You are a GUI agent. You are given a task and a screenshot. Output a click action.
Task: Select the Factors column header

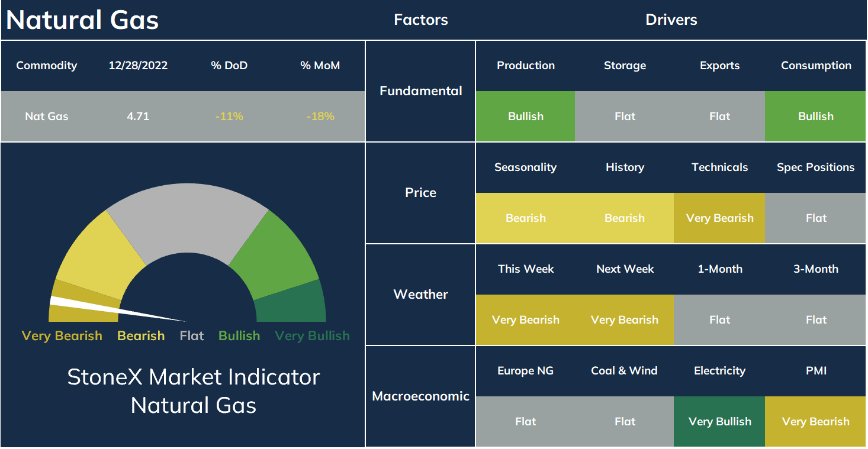point(420,20)
